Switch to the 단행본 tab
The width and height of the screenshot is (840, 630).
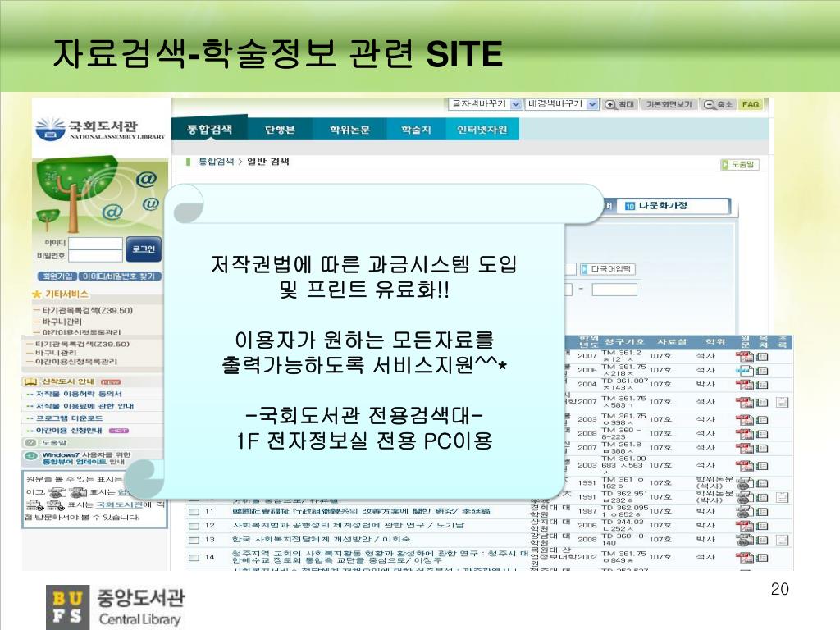coord(280,130)
